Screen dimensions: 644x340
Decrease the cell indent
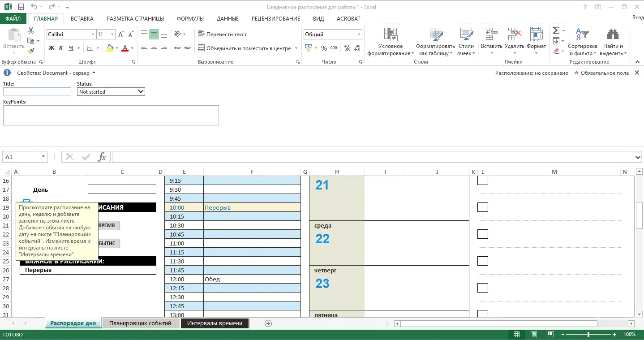178,48
